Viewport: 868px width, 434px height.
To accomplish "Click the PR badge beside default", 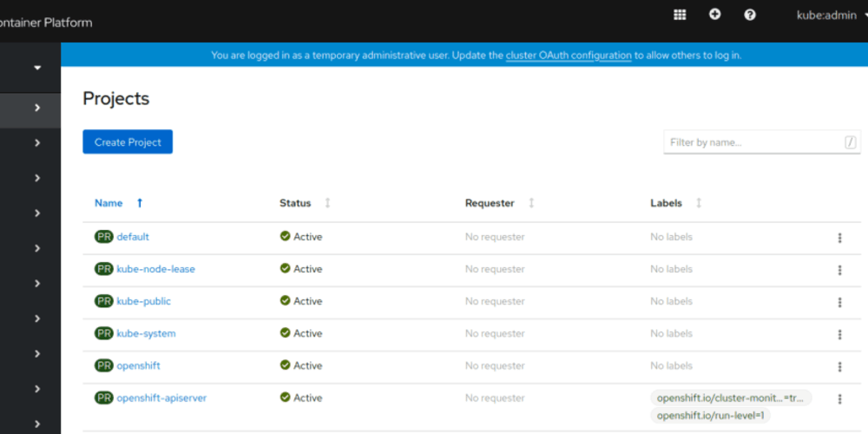I will point(104,237).
